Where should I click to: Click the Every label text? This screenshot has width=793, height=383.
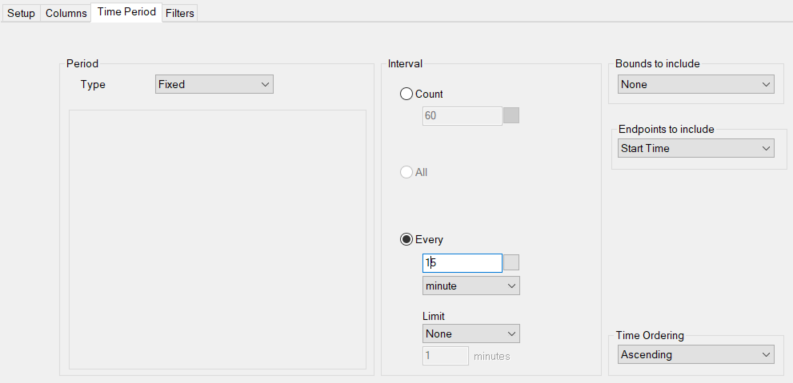tap(429, 239)
